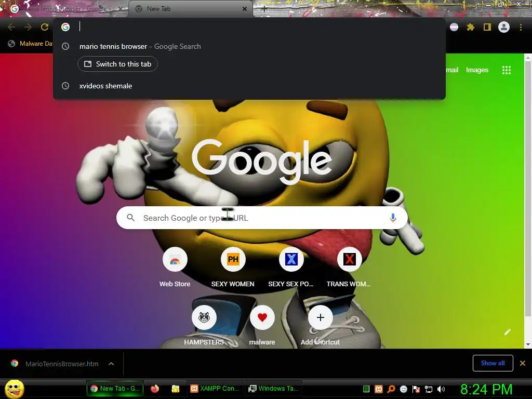Select the mario tennis browser suggestion
Screen dimensions: 532x399
click(x=249, y=46)
